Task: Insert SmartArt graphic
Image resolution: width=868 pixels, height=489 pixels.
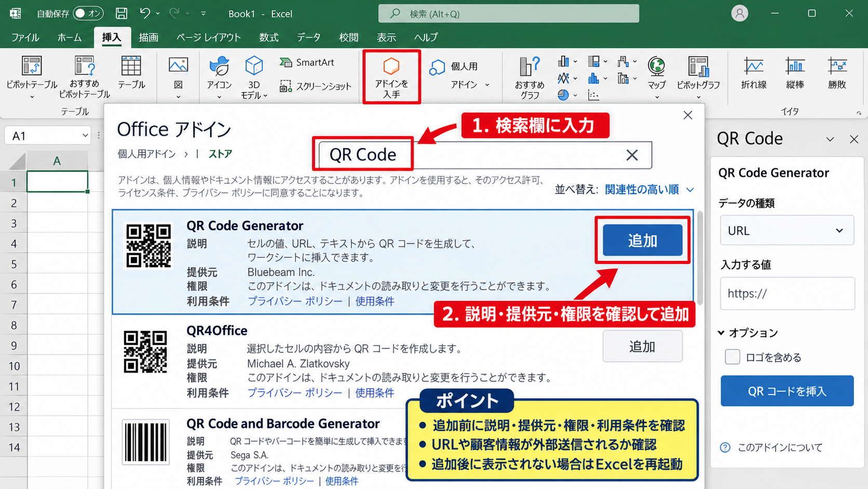Action: tap(307, 62)
